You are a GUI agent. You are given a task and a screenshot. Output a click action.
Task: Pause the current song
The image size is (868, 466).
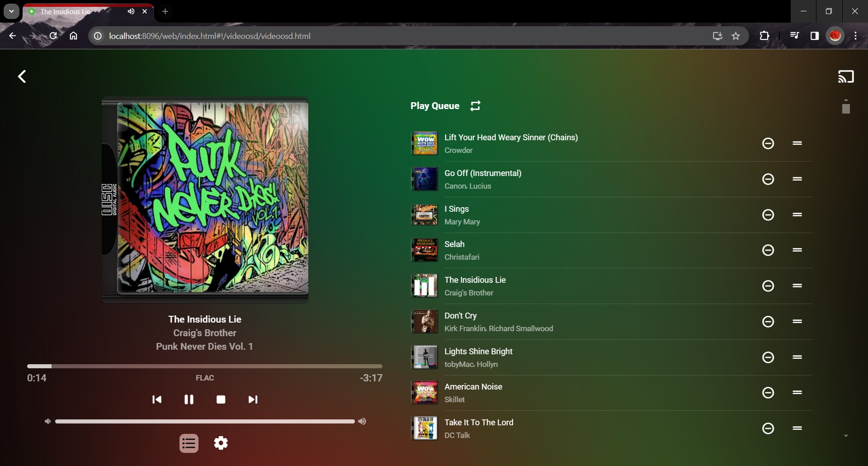click(189, 399)
